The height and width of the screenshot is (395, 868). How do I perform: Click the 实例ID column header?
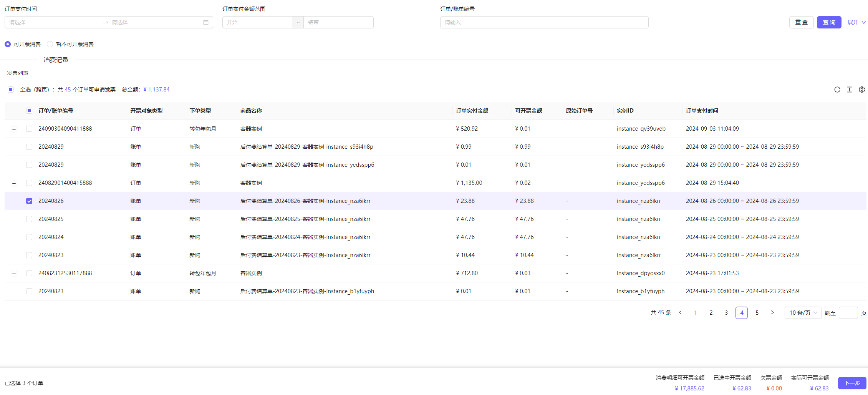625,111
